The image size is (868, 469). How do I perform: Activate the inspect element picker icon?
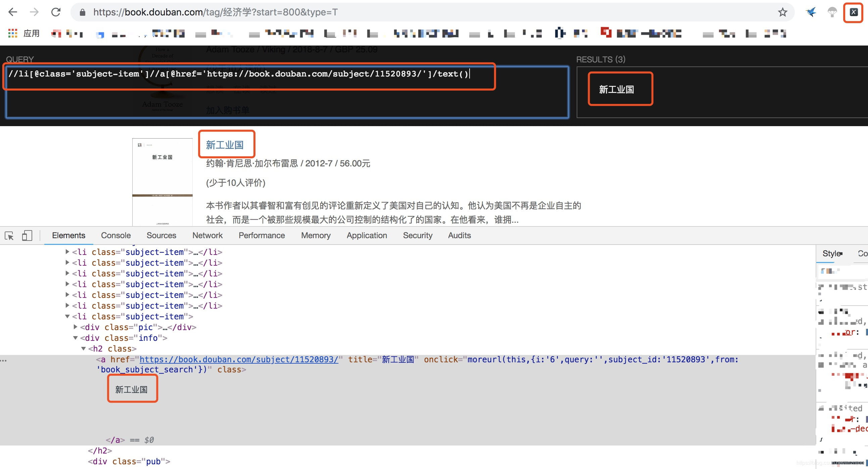(x=9, y=236)
